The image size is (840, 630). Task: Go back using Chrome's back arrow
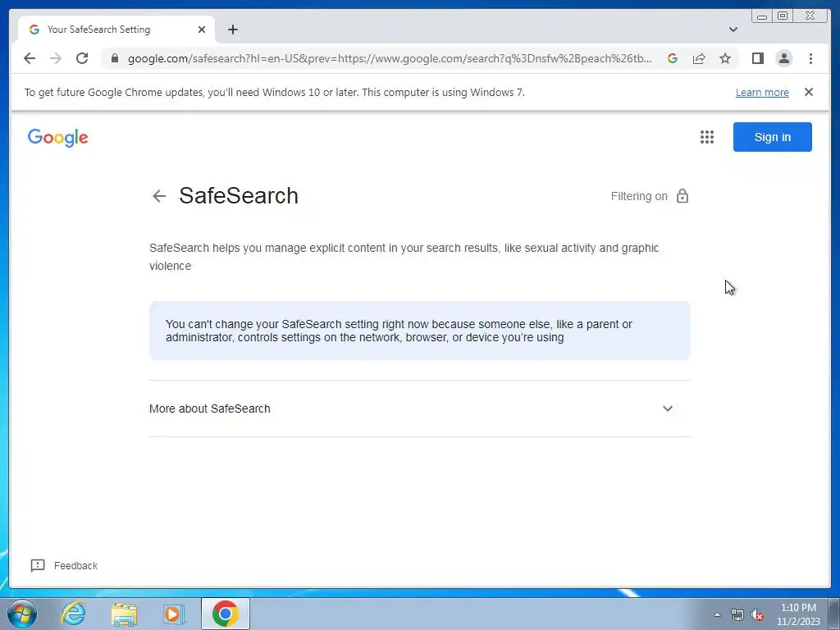pos(30,58)
